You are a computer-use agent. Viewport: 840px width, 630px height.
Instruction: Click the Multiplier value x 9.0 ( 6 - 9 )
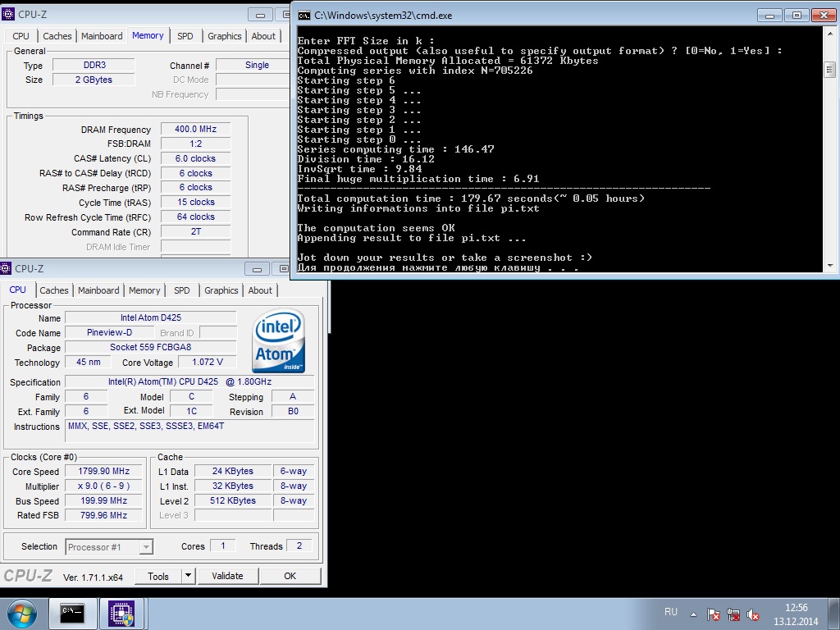103,486
